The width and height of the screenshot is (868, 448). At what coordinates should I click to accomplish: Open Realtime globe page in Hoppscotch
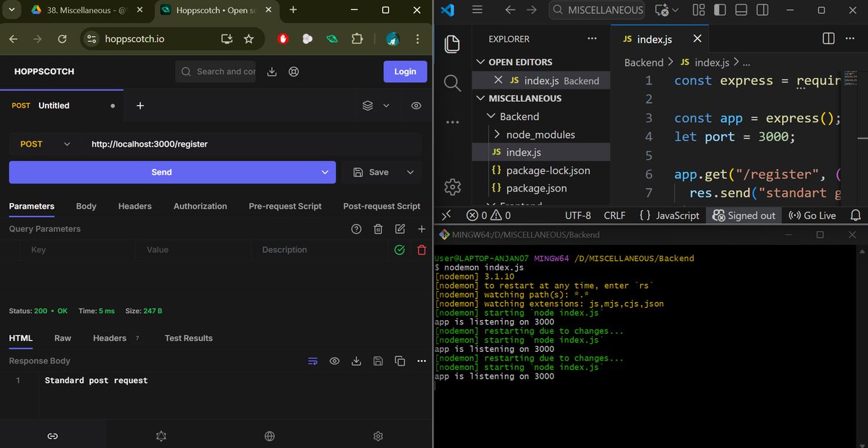[269, 436]
